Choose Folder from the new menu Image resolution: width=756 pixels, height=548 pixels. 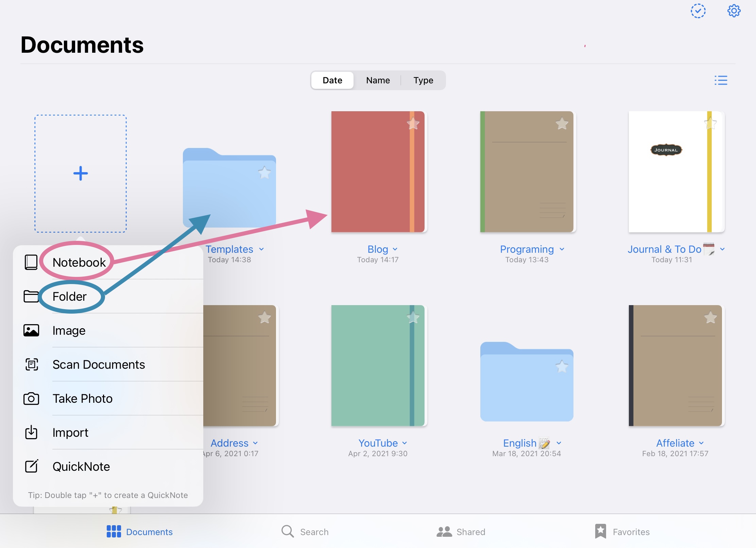pos(70,297)
